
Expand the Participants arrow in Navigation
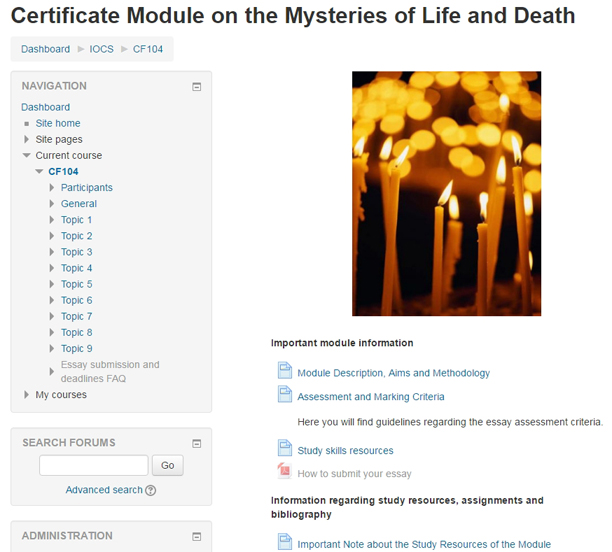pos(52,188)
